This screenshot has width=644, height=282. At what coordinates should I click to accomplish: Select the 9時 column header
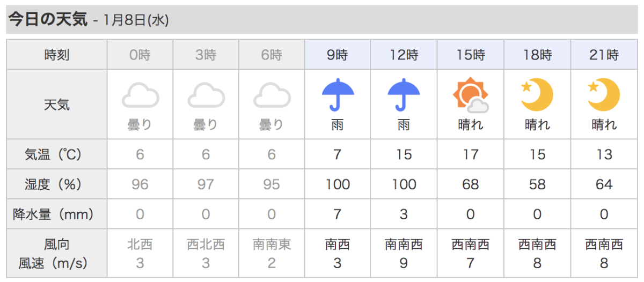pyautogui.click(x=338, y=55)
